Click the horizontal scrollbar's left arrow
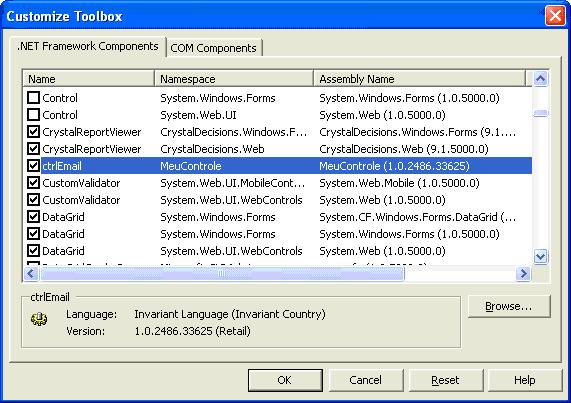The height and width of the screenshot is (403, 571). point(31,273)
